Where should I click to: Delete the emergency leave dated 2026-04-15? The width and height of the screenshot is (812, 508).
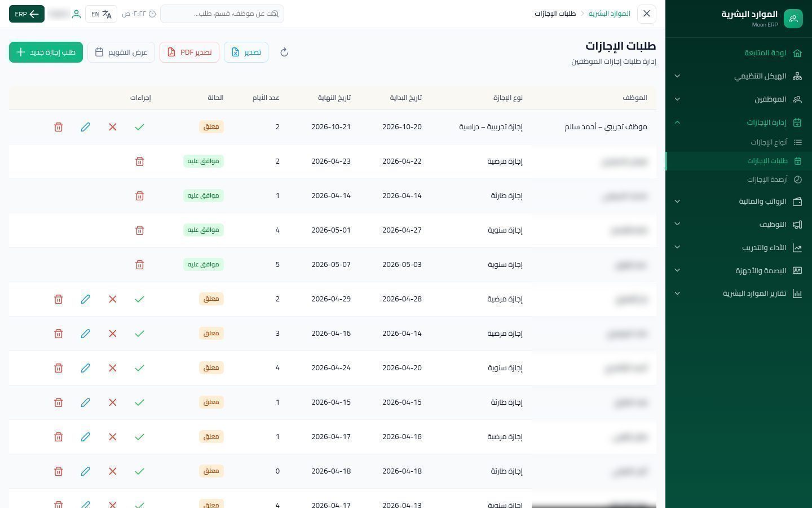59,402
